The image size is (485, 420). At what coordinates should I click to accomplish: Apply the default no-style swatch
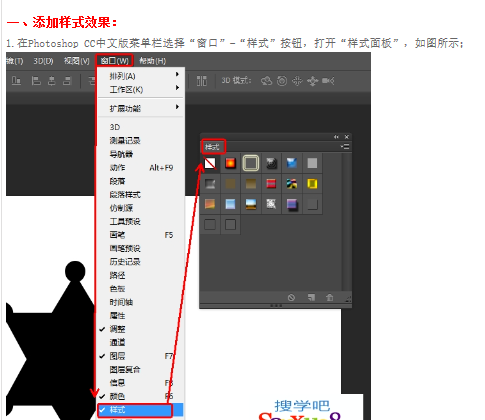point(210,163)
